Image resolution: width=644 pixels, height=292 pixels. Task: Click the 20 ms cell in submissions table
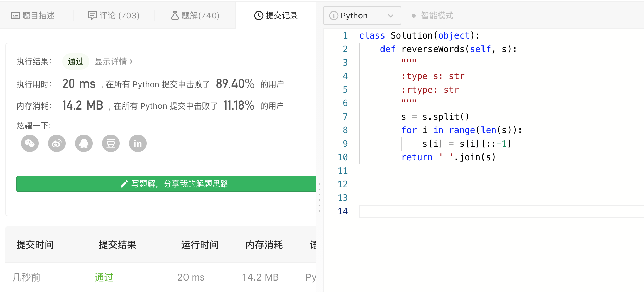pyautogui.click(x=191, y=277)
